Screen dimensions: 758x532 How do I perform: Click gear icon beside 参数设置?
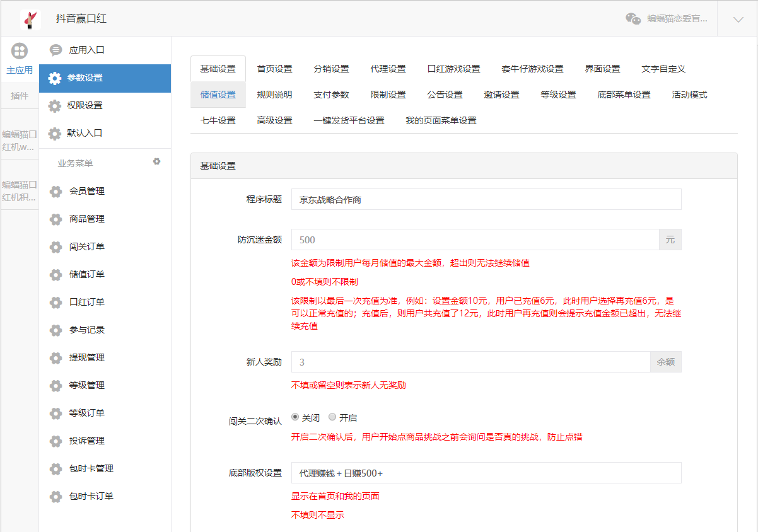[55, 78]
